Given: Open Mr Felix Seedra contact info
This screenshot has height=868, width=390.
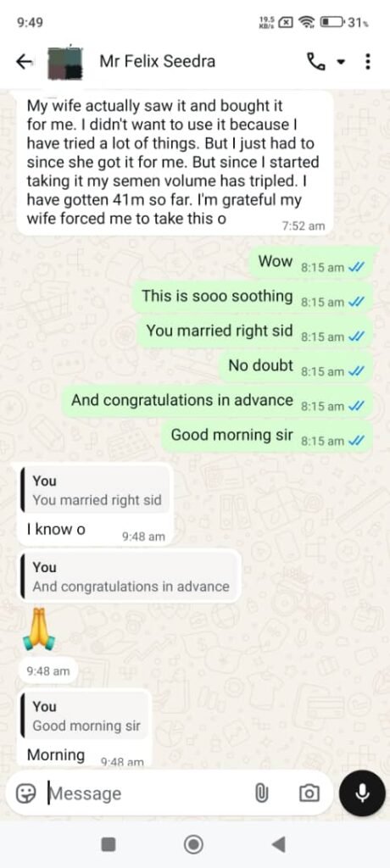Looking at the screenshot, I should pyautogui.click(x=158, y=61).
